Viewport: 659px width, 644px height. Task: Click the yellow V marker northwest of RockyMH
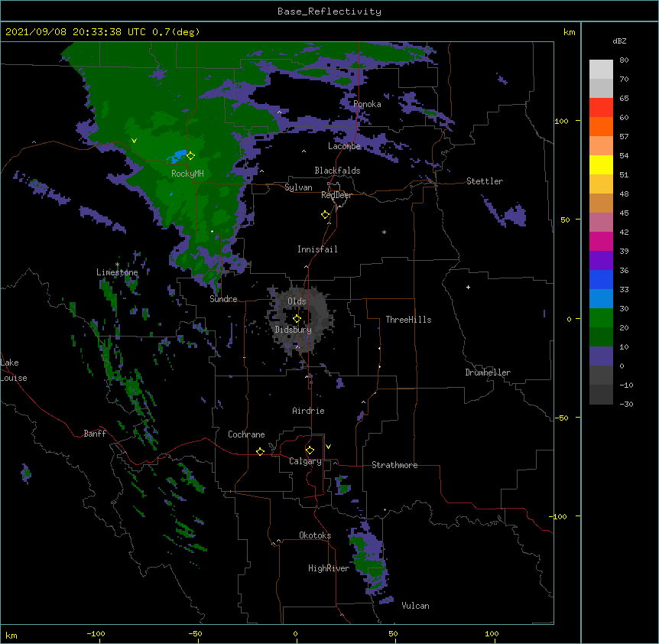tap(134, 141)
